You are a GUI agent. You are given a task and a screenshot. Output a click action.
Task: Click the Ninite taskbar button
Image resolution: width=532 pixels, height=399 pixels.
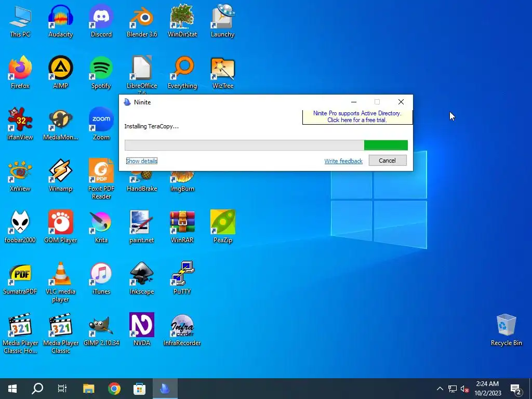(x=165, y=389)
